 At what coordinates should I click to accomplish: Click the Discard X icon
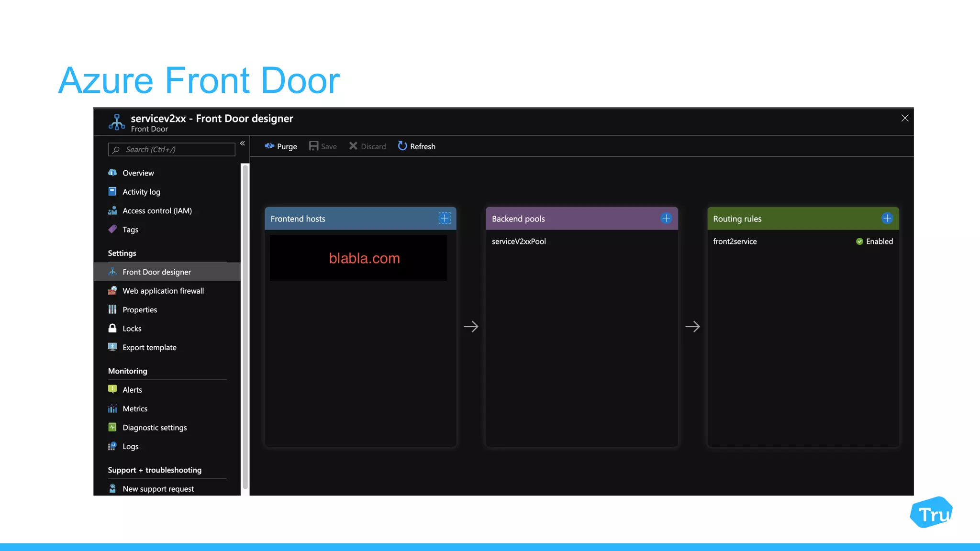tap(353, 146)
